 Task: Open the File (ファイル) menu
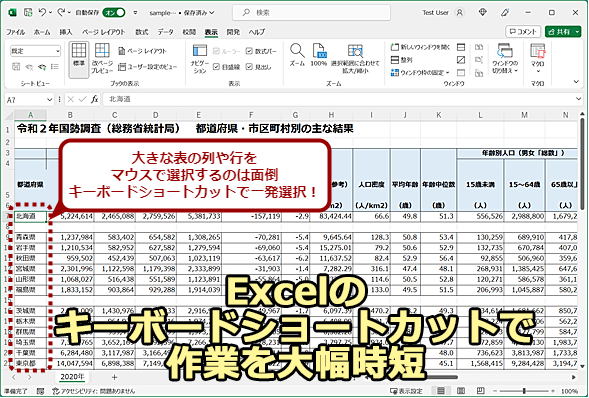coord(15,32)
